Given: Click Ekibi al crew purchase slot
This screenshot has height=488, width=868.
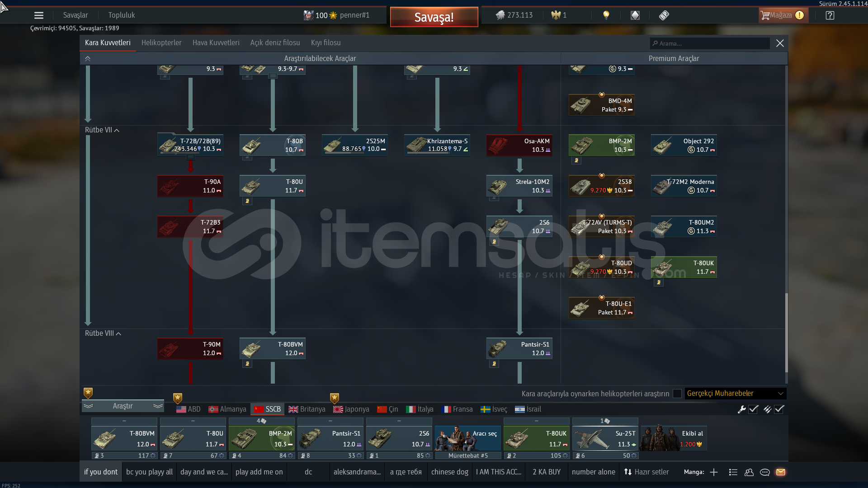Looking at the screenshot, I should click(674, 438).
